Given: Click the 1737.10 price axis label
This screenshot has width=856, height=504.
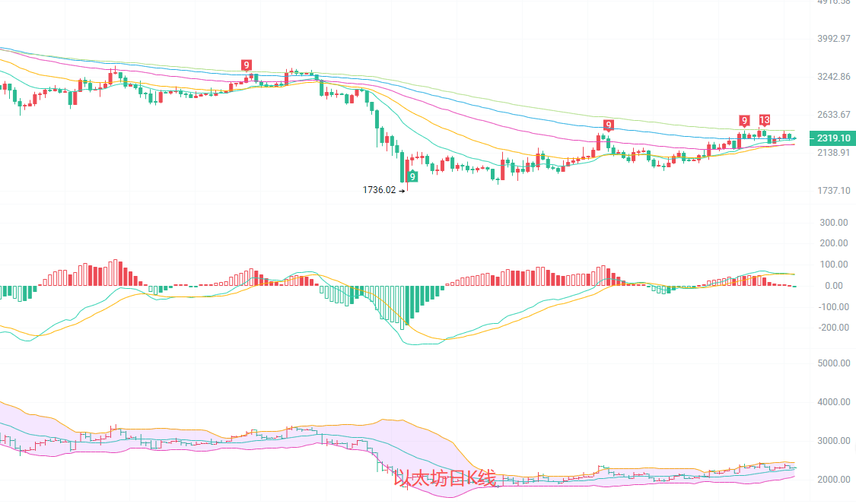Looking at the screenshot, I should [834, 190].
